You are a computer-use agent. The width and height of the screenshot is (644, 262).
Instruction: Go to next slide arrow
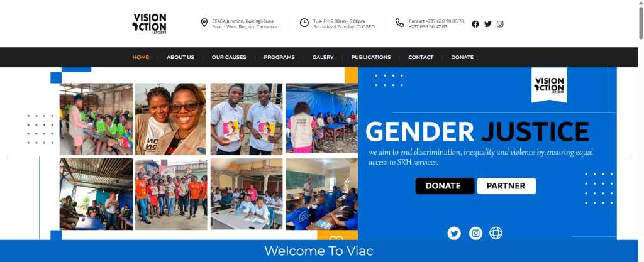tap(630, 156)
